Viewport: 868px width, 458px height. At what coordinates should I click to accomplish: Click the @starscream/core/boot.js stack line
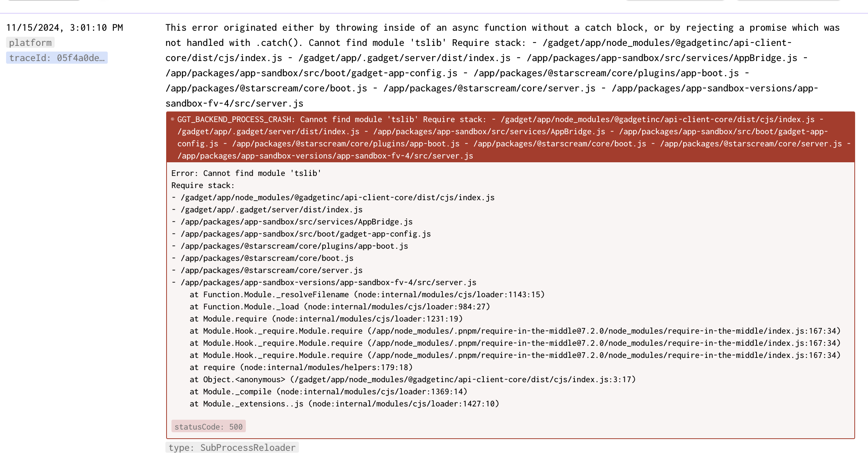(266, 258)
